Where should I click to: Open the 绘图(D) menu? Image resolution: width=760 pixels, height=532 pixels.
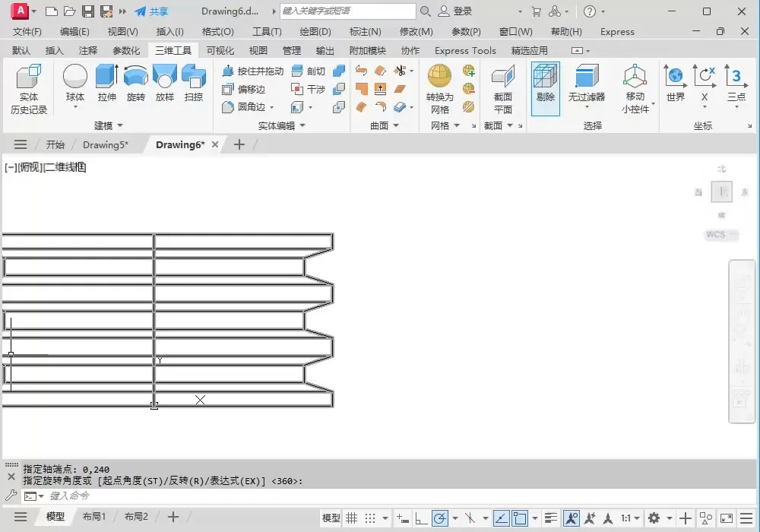click(x=315, y=31)
